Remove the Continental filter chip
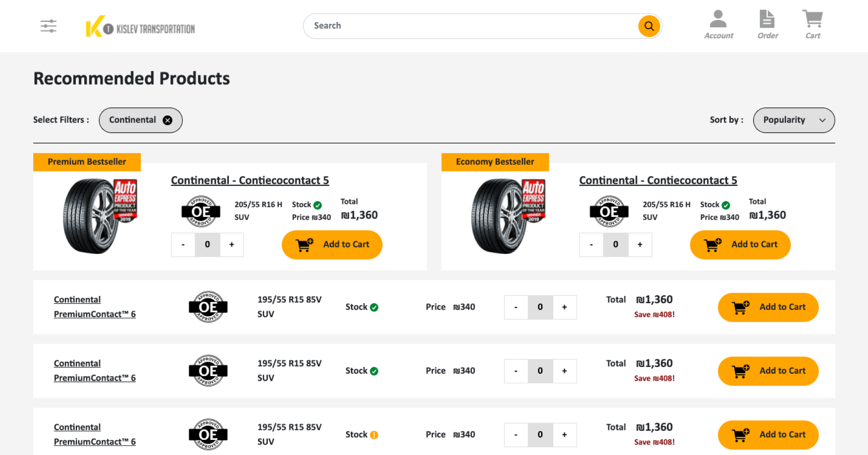Screen dimensions: 868x455 [168, 120]
